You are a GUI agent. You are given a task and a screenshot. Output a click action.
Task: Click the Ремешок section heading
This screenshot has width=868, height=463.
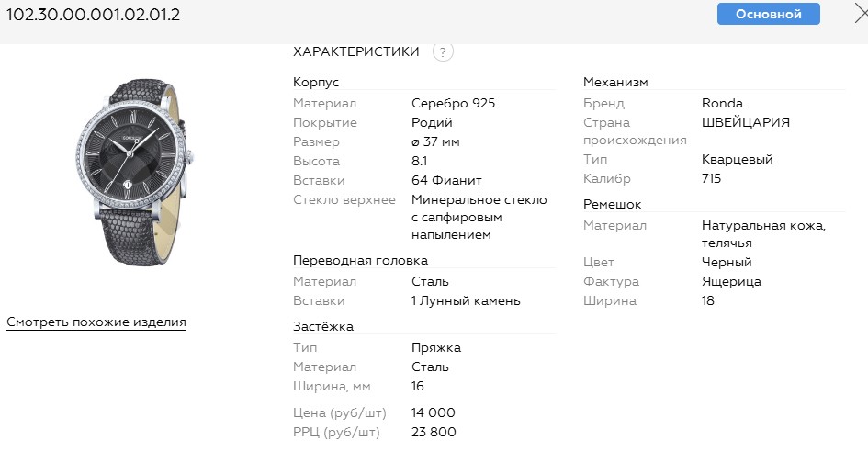coord(612,204)
